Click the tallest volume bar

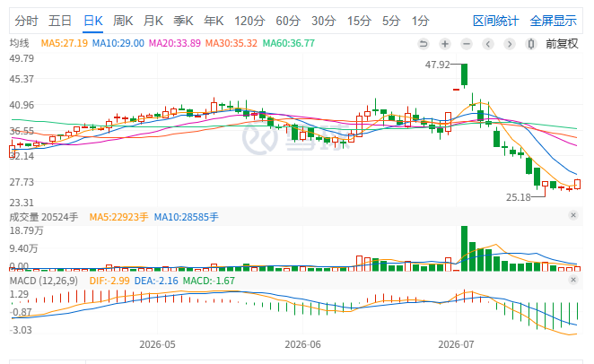coord(464,248)
